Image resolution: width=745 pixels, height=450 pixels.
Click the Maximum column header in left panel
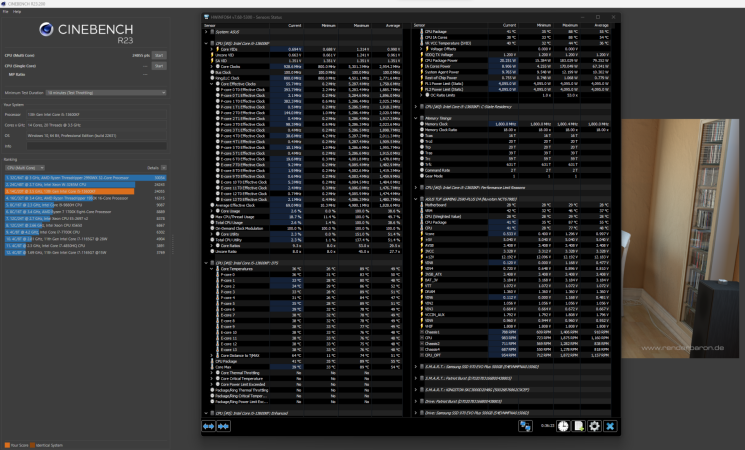coord(361,26)
